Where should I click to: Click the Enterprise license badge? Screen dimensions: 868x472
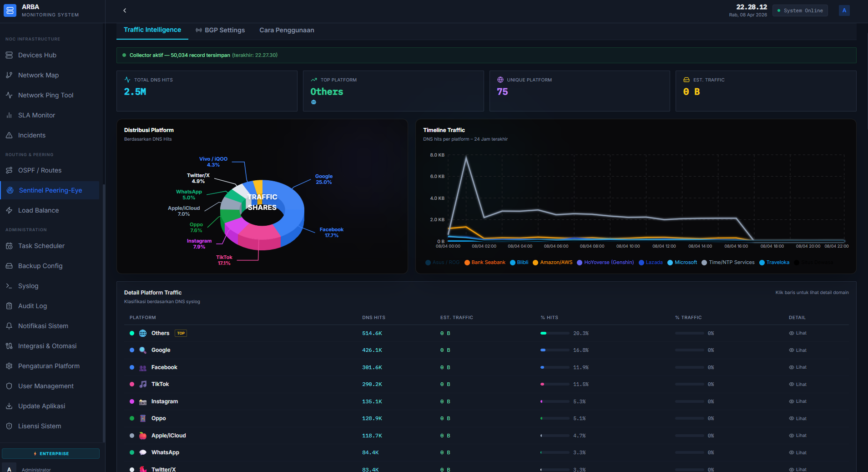[51, 453]
